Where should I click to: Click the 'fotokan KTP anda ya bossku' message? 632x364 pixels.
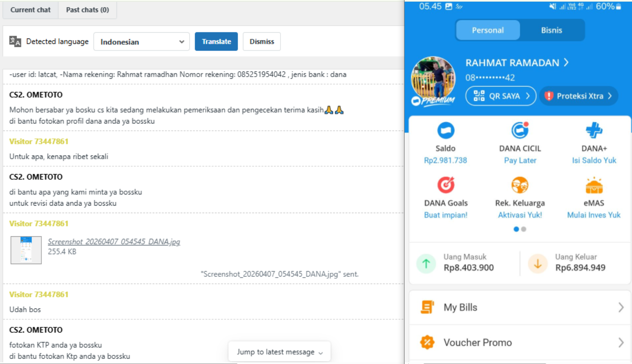pos(55,345)
